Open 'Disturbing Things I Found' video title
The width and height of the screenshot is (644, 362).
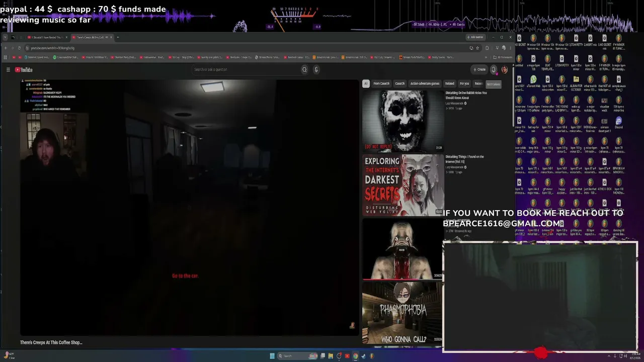464,159
